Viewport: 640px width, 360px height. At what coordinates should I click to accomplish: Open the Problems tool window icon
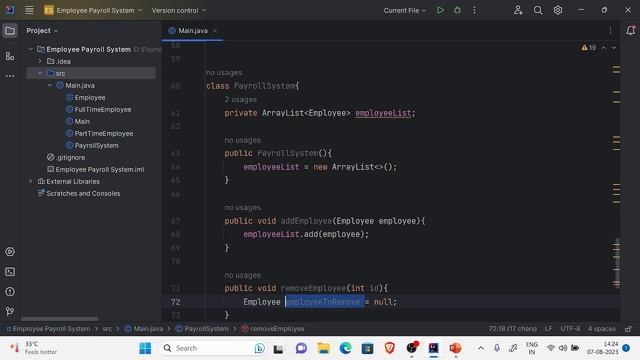click(10, 292)
